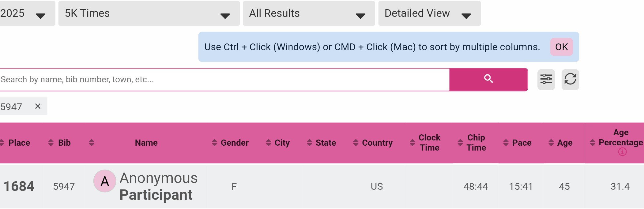
Task: Click the Age Percentage info icon
Action: click(x=622, y=152)
